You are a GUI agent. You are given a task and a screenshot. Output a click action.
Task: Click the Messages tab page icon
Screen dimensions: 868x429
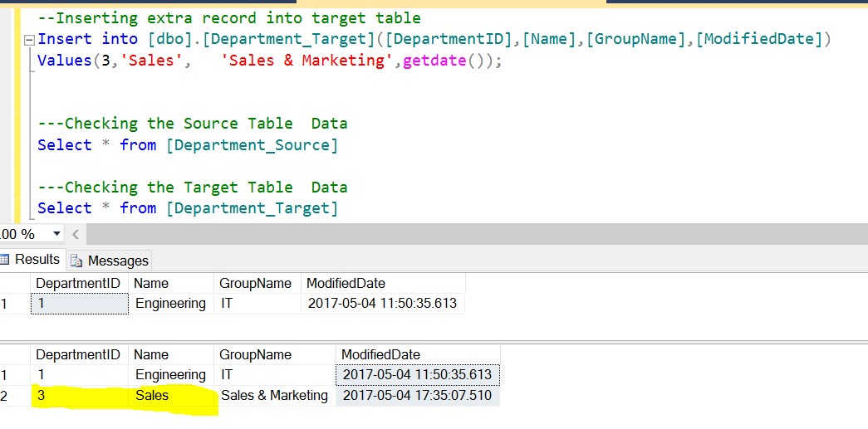pos(77,261)
